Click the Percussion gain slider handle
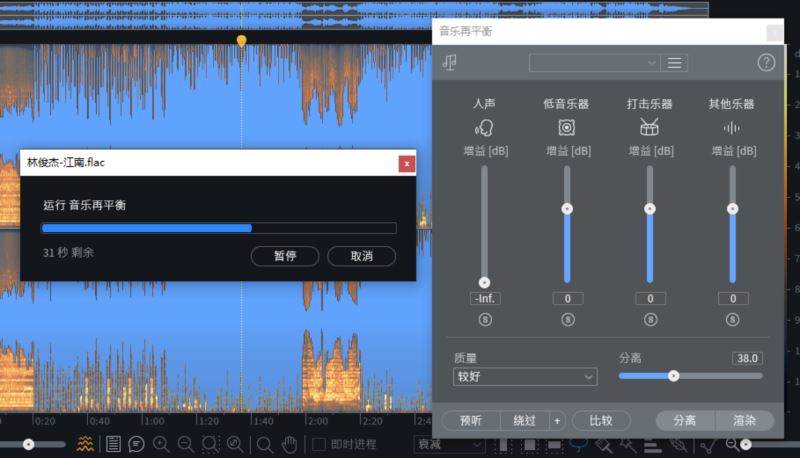The image size is (800, 458). (x=649, y=209)
